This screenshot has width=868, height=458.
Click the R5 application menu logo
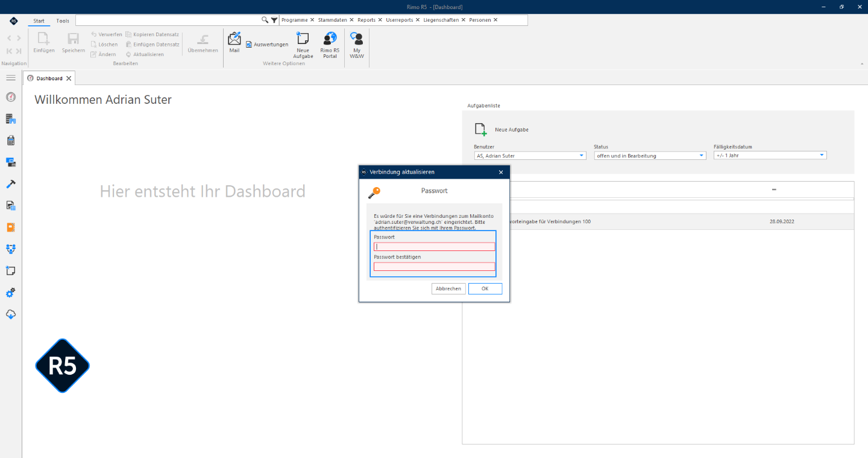click(x=13, y=21)
